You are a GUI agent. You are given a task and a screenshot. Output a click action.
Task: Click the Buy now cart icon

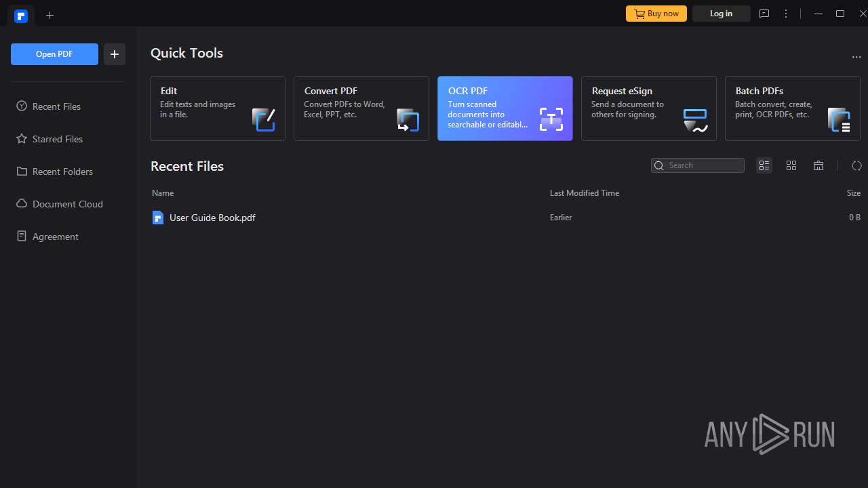coord(639,14)
